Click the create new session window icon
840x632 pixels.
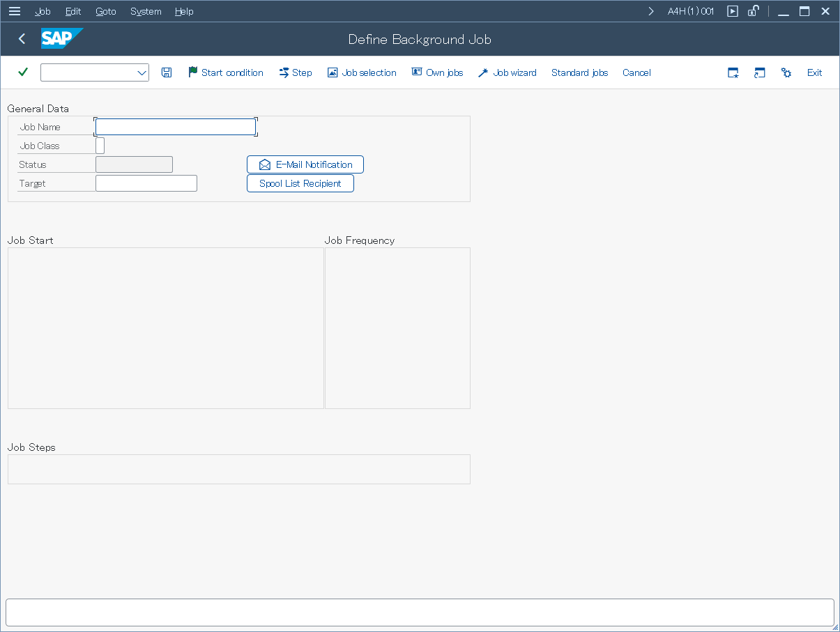click(x=733, y=72)
